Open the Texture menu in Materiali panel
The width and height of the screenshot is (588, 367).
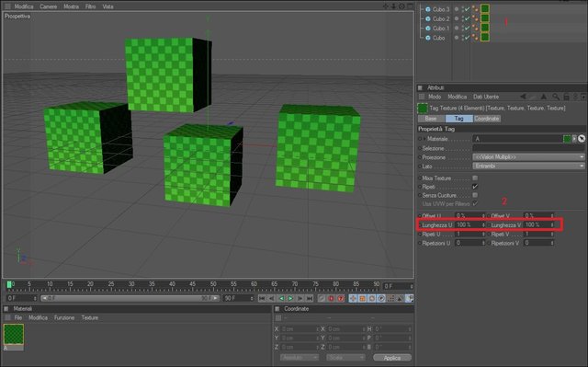tap(90, 318)
